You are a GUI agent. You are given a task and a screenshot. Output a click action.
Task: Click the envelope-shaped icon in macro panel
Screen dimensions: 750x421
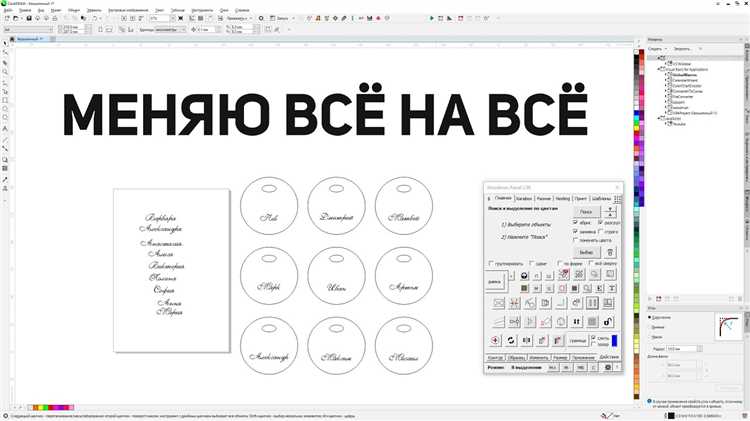(498, 303)
